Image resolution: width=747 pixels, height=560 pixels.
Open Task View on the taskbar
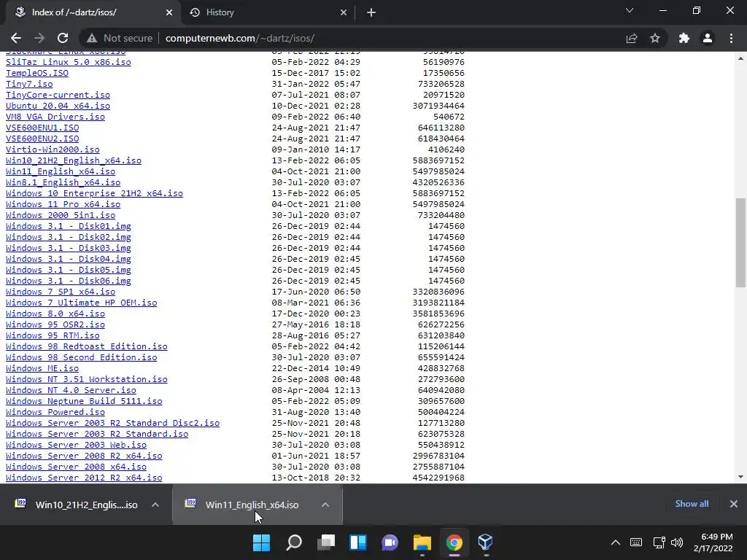pyautogui.click(x=326, y=542)
